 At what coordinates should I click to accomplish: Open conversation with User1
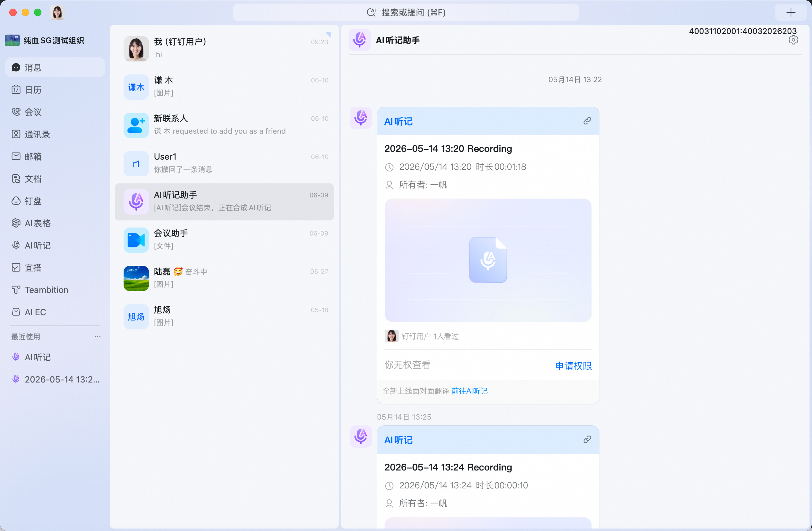[x=224, y=163]
